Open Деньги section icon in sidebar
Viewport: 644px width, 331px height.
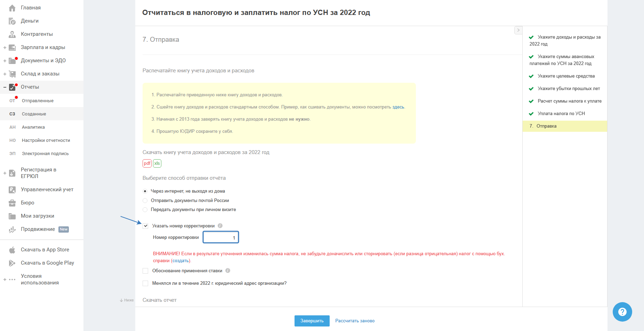coord(12,21)
